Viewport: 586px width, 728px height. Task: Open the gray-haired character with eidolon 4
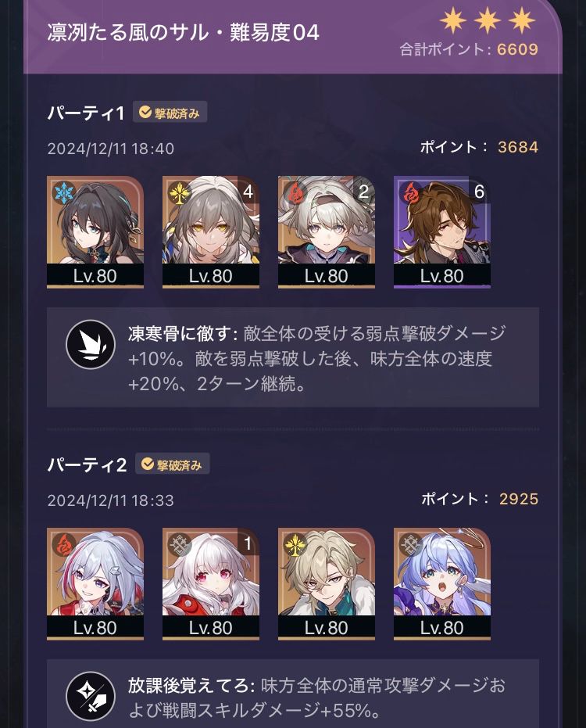[x=211, y=231]
